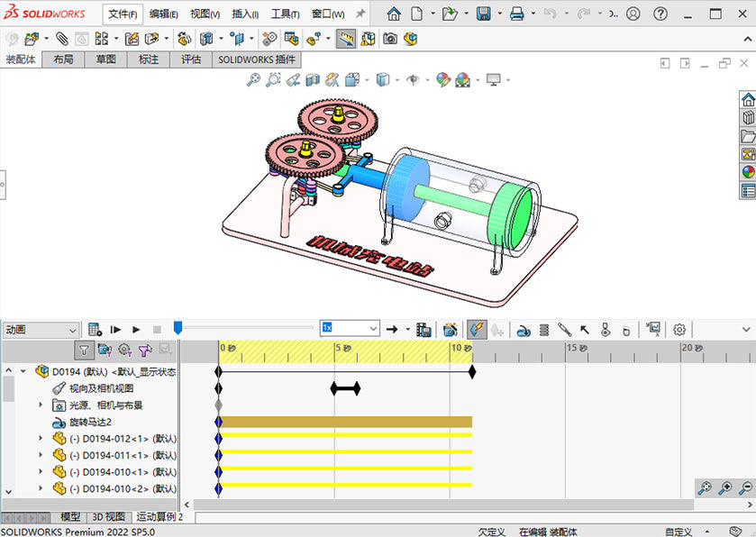Image resolution: width=756 pixels, height=537 pixels.
Task: Print the document
Action: (517, 14)
